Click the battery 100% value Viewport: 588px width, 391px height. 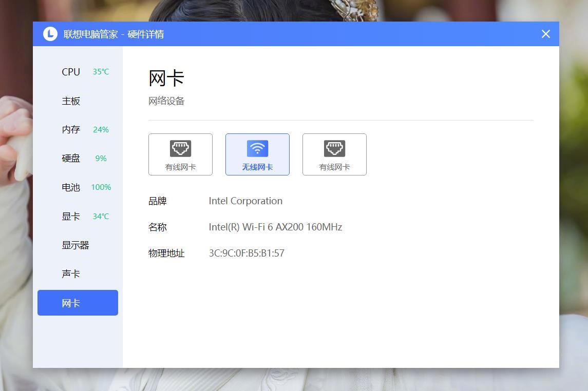pyautogui.click(x=101, y=187)
